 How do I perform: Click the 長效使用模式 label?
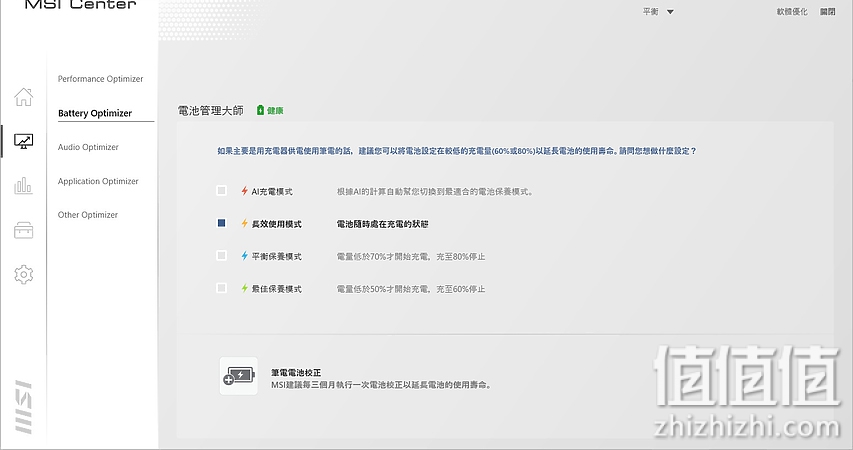click(276, 224)
